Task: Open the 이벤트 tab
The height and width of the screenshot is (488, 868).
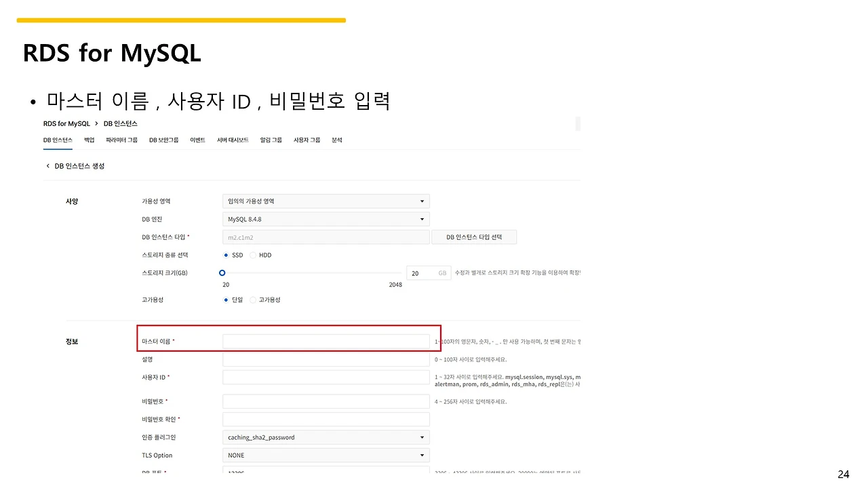Action: [197, 140]
